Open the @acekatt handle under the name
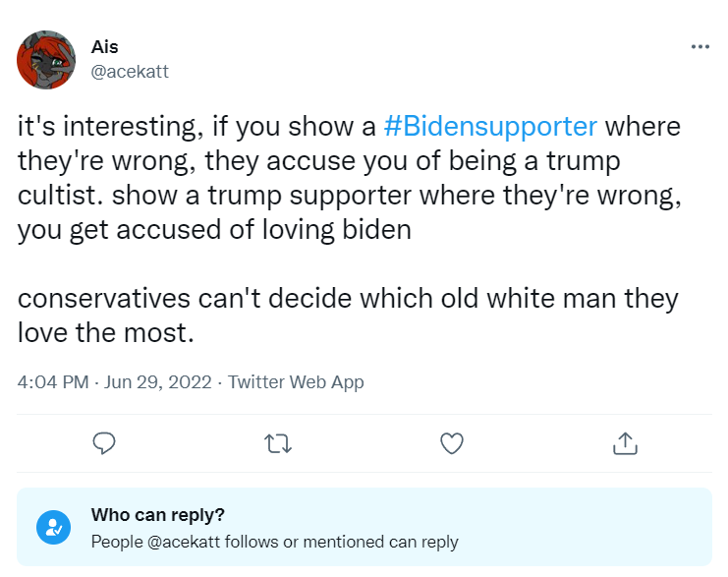Screen dimensions: 728x577 130,72
